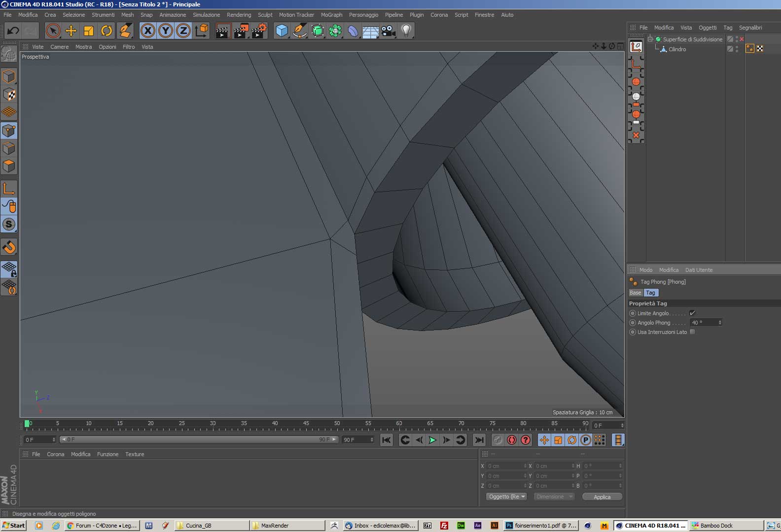This screenshot has width=781, height=532.
Task: Enable polygon mode in left sidebar
Action: [9, 166]
